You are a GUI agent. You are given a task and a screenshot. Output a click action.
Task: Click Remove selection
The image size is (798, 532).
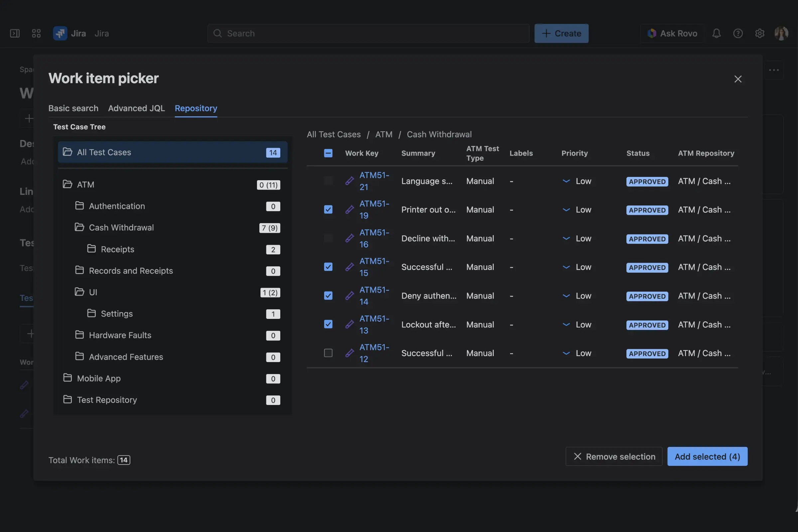point(613,456)
